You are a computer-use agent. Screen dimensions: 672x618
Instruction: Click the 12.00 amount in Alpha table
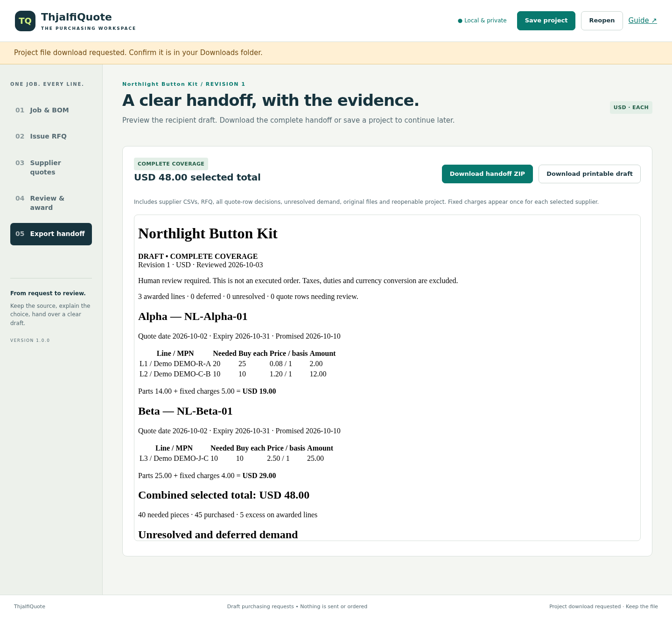318,374
